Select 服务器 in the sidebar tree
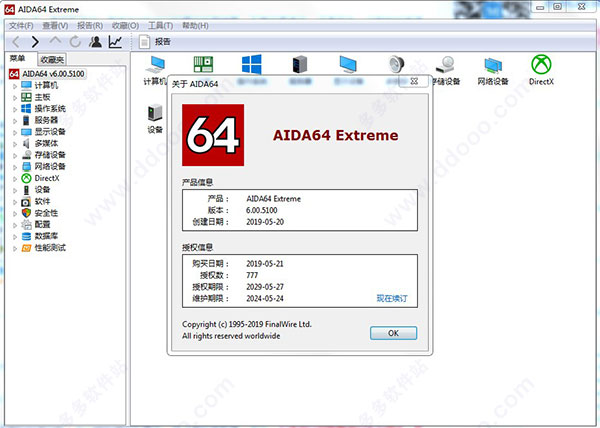 pyautogui.click(x=46, y=120)
